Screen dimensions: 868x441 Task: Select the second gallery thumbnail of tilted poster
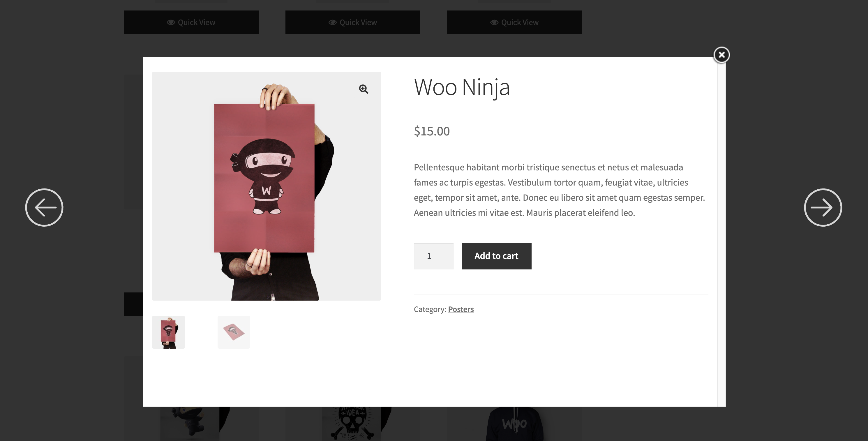pos(234,332)
